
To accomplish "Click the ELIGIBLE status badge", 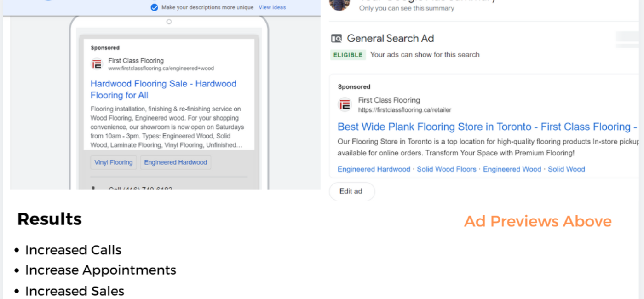I will tap(348, 55).
